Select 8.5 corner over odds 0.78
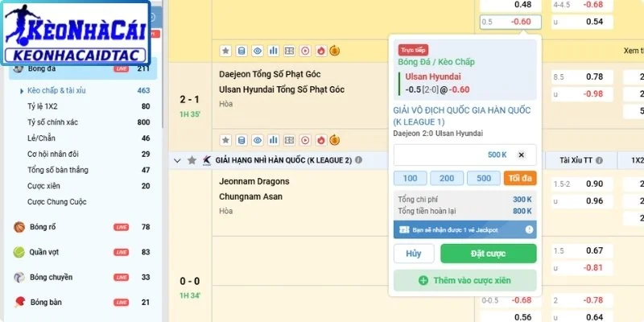Screen dimensions: 644x322 (x=582, y=76)
